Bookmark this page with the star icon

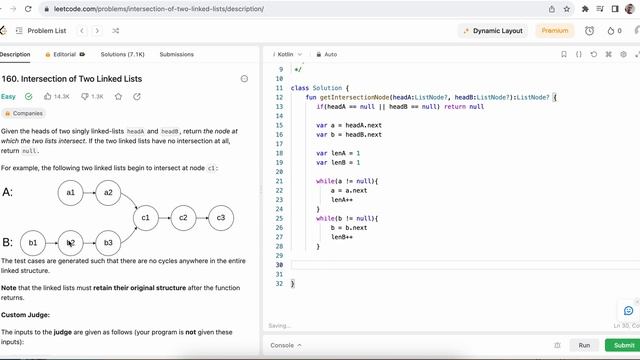tap(567, 9)
